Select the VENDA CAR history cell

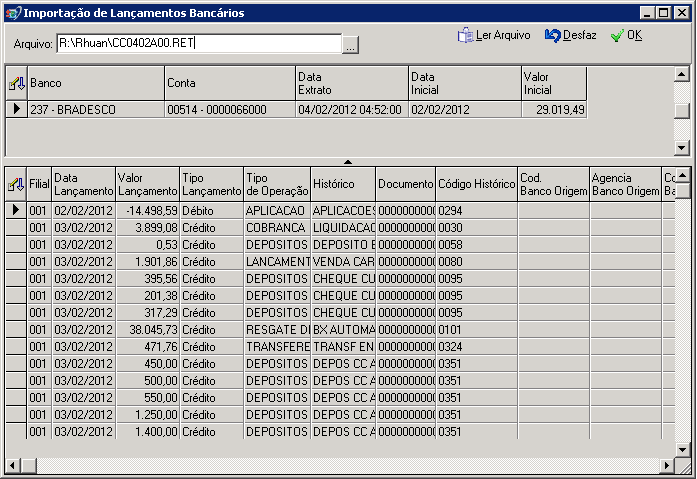point(343,262)
